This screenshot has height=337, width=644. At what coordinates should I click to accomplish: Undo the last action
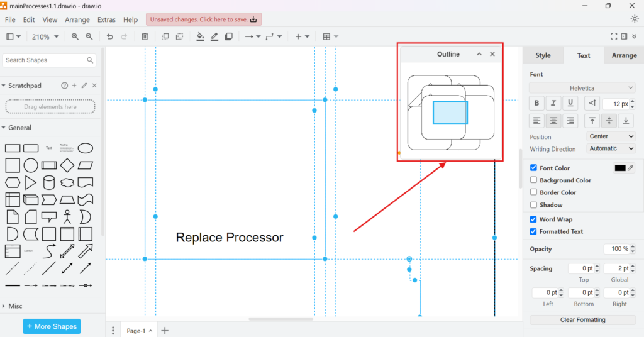point(109,36)
